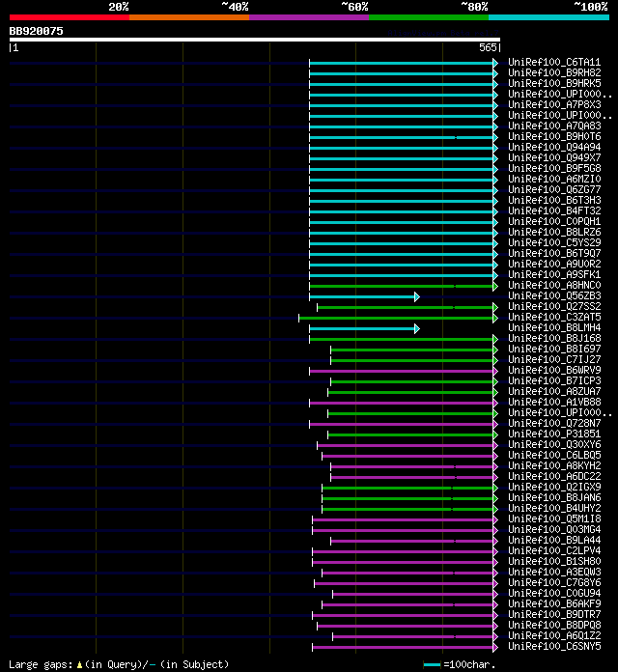Select the label UniRef100_C7IJ27

[554, 359]
